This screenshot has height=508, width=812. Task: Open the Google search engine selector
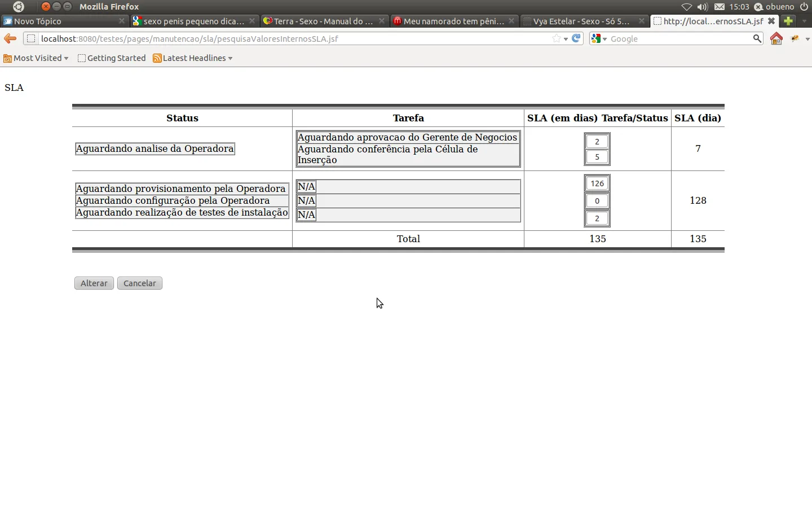pos(599,38)
